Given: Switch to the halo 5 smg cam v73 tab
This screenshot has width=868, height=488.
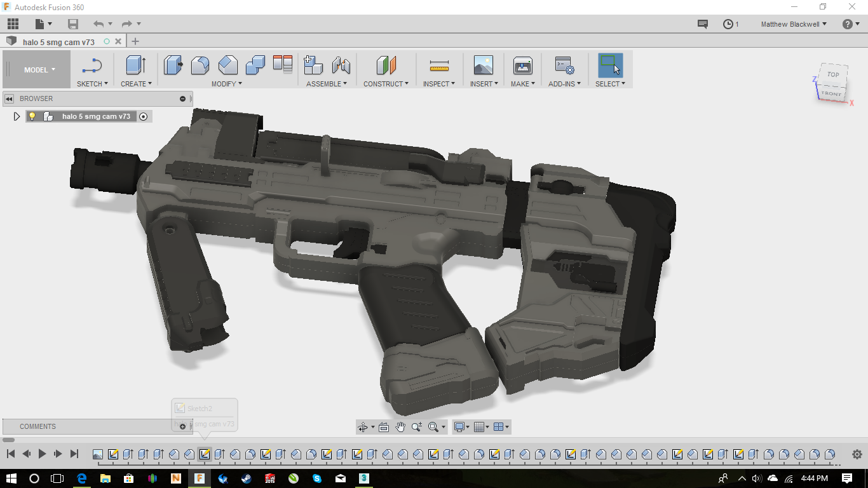Looking at the screenshot, I should coord(58,42).
